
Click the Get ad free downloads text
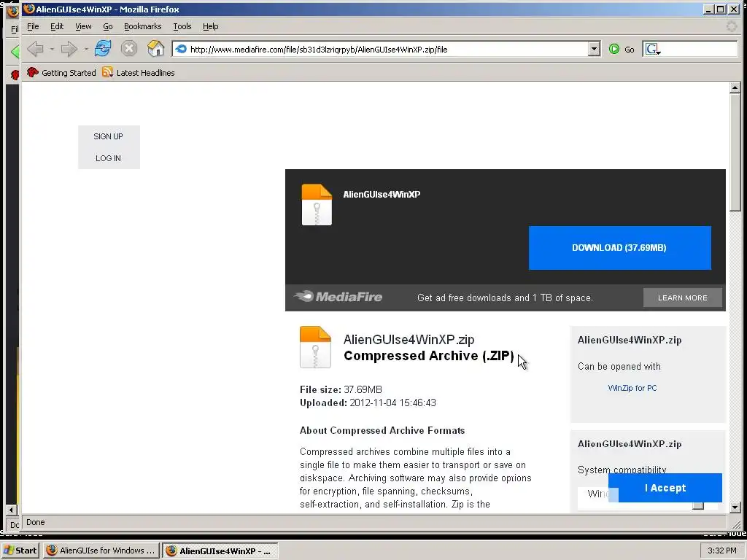[505, 297]
